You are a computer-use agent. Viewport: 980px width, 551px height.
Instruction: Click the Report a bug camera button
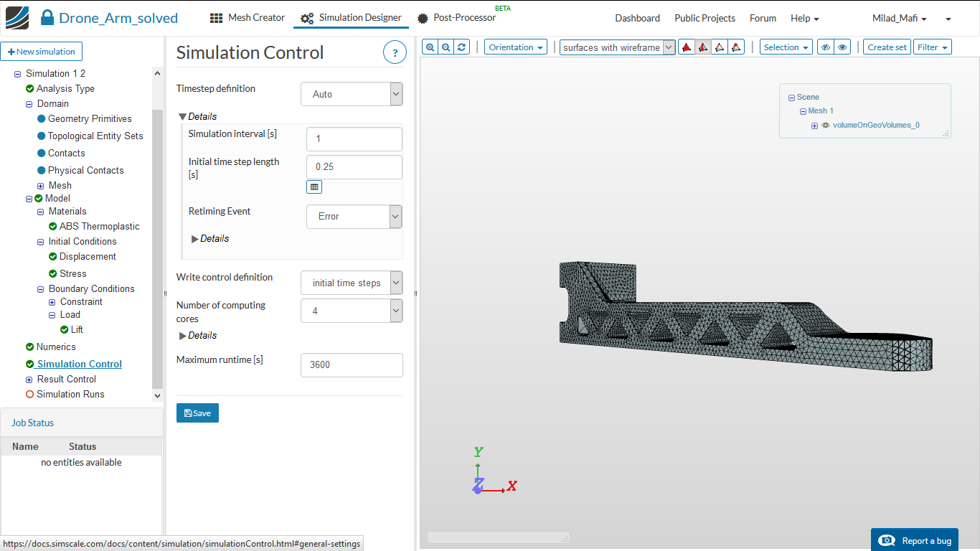click(915, 540)
